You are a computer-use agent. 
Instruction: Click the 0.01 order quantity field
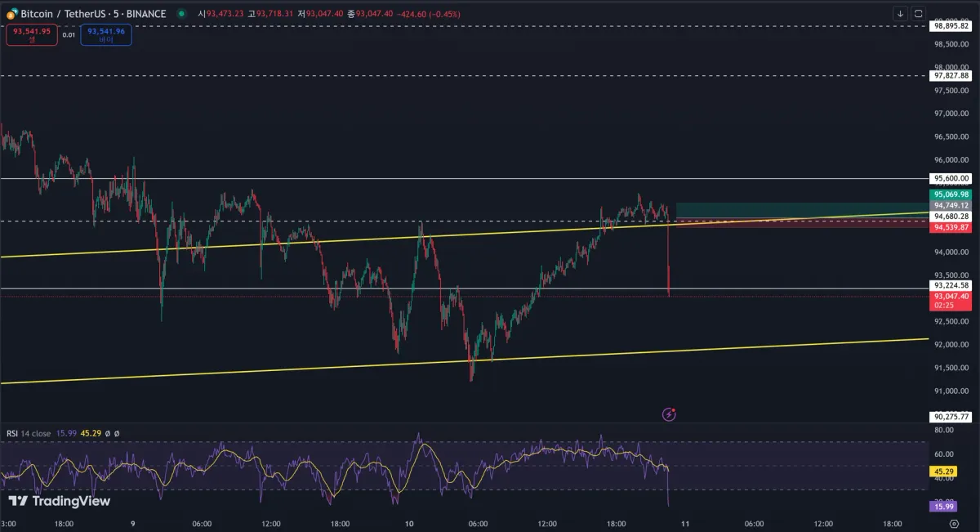click(69, 35)
